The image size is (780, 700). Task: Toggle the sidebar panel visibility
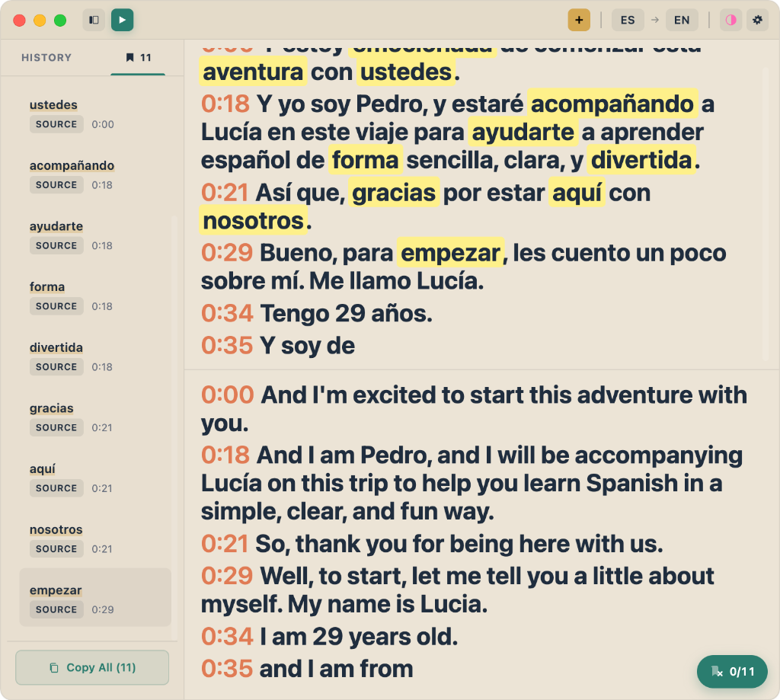pos(93,20)
